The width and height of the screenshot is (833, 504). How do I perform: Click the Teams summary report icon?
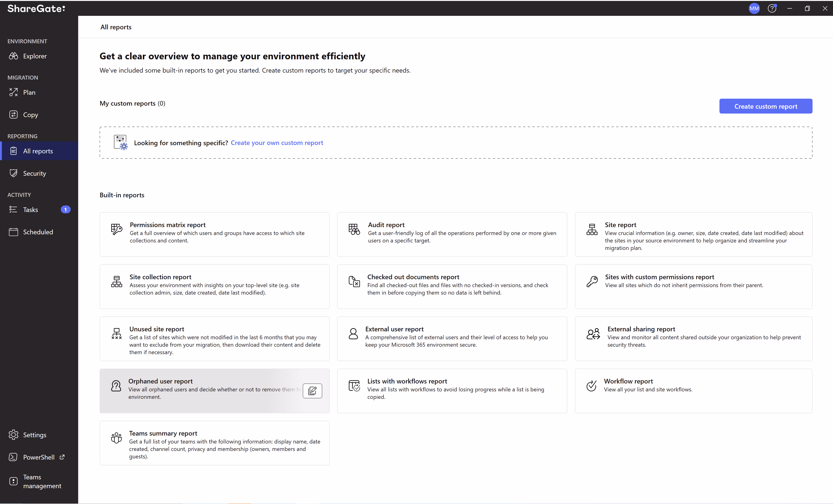[116, 438]
